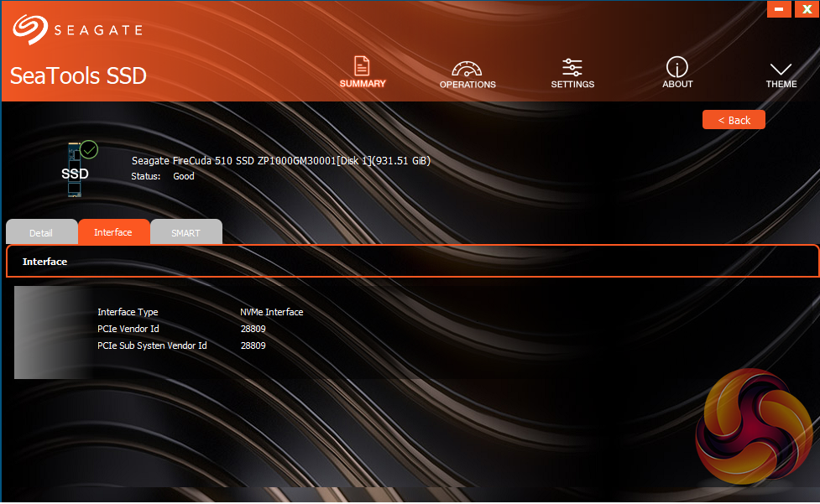Close the SeaTools SSD window
The height and width of the screenshot is (504, 820).
point(807,9)
